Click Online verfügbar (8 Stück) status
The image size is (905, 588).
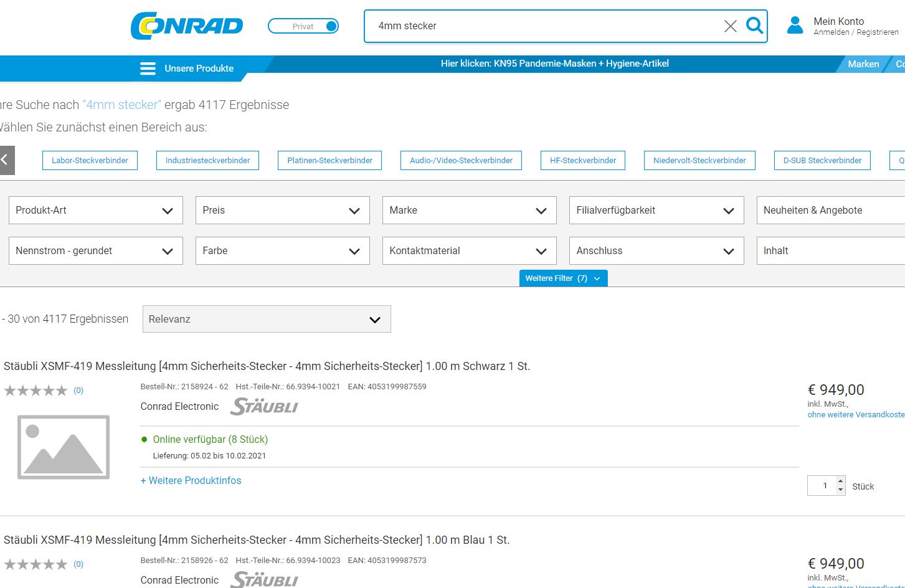(x=211, y=440)
